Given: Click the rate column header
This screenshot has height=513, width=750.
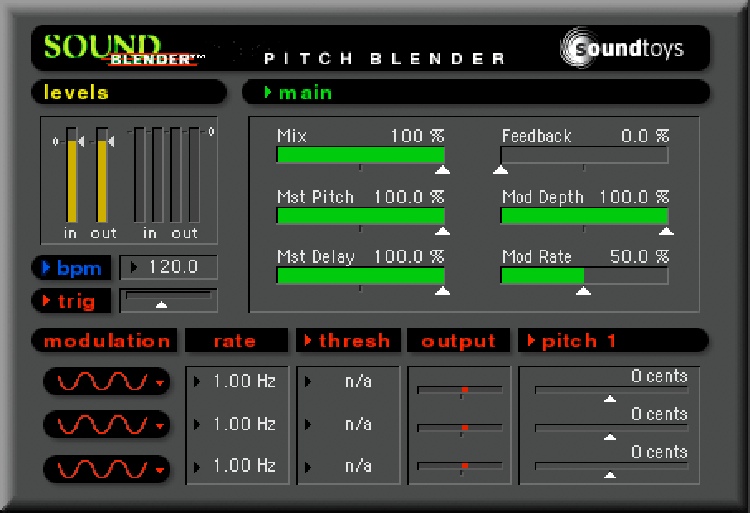Looking at the screenshot, I should 236,341.
